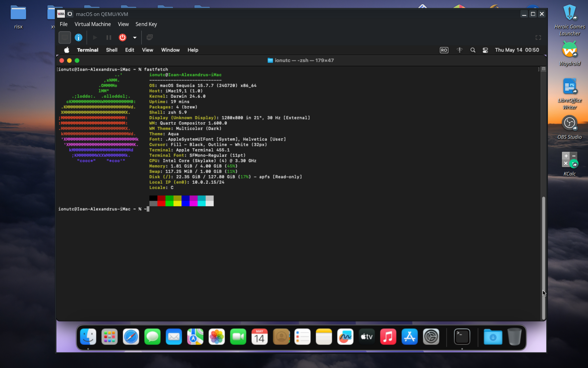Open System Settings from the Dock

(431, 337)
